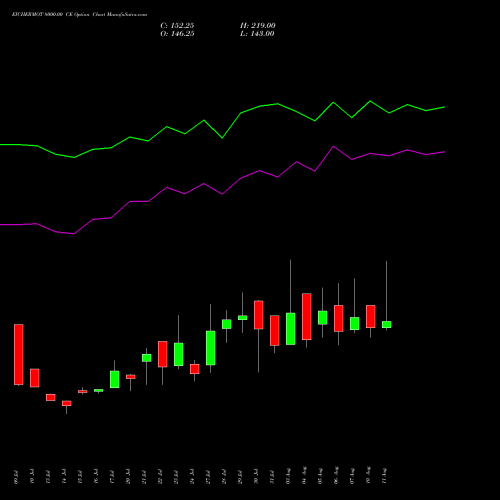The height and width of the screenshot is (500, 500).
Task: Select the 27 Jul date label
Action: (x=208, y=477)
